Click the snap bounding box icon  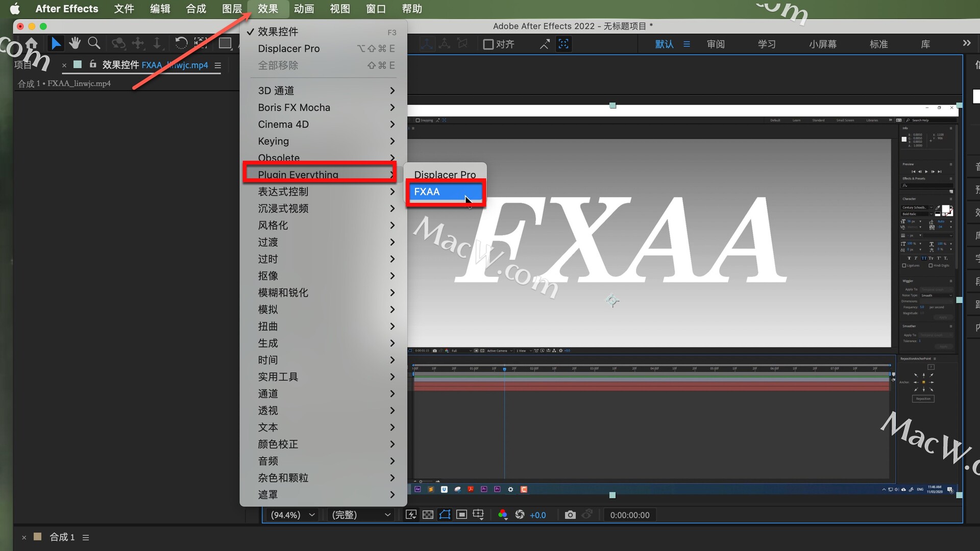click(563, 44)
